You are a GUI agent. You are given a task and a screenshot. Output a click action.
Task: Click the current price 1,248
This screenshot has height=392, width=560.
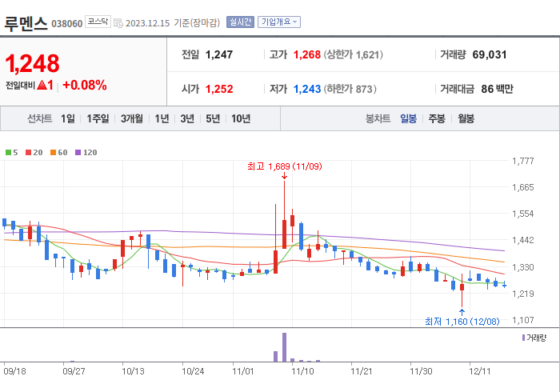click(x=32, y=63)
